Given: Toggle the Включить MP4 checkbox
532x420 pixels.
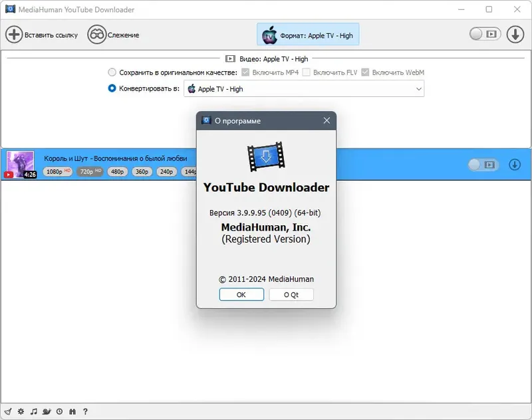Looking at the screenshot, I should pos(245,72).
